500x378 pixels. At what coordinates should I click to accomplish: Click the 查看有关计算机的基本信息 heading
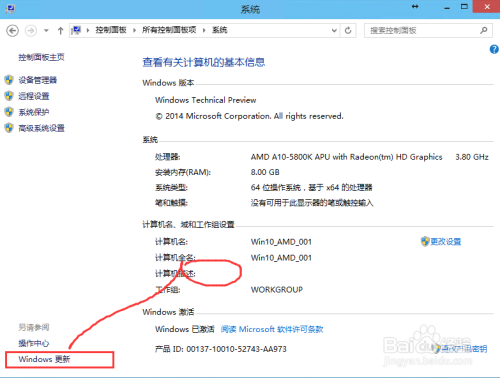tap(204, 62)
